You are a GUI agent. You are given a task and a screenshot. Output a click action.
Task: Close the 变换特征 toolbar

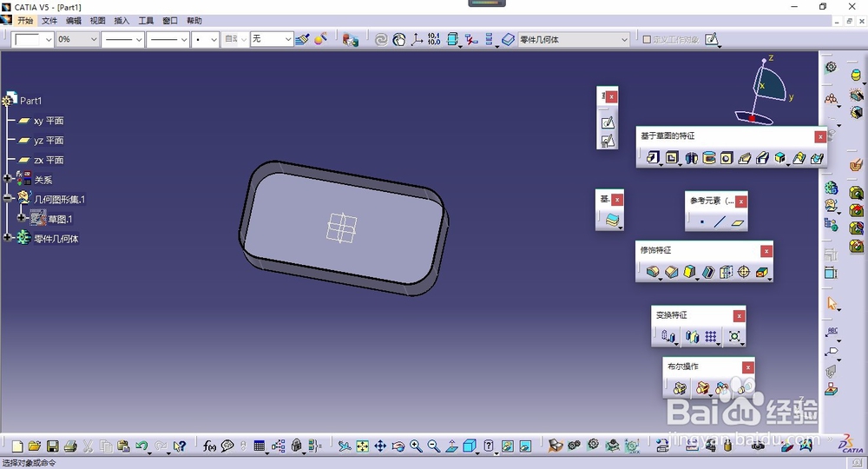[x=739, y=316]
